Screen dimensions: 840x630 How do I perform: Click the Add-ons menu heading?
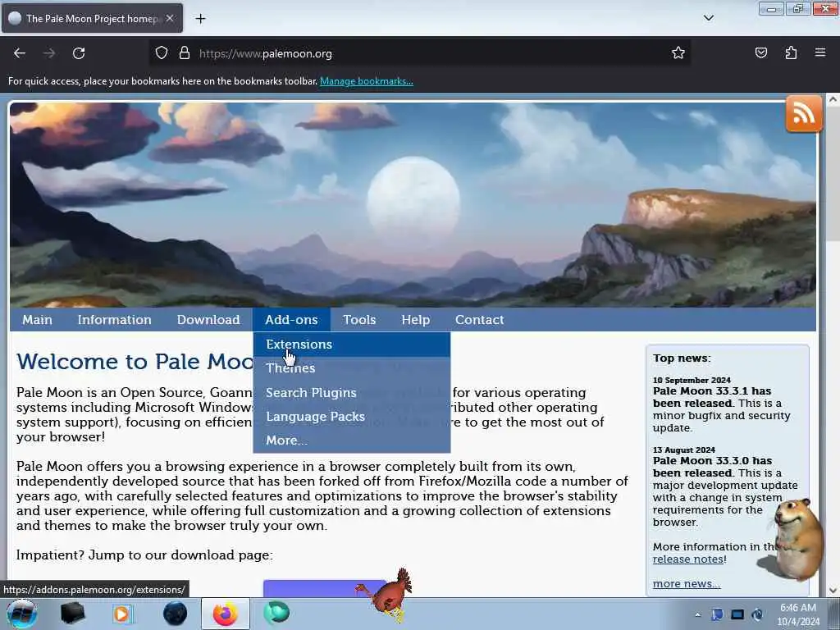[291, 320]
